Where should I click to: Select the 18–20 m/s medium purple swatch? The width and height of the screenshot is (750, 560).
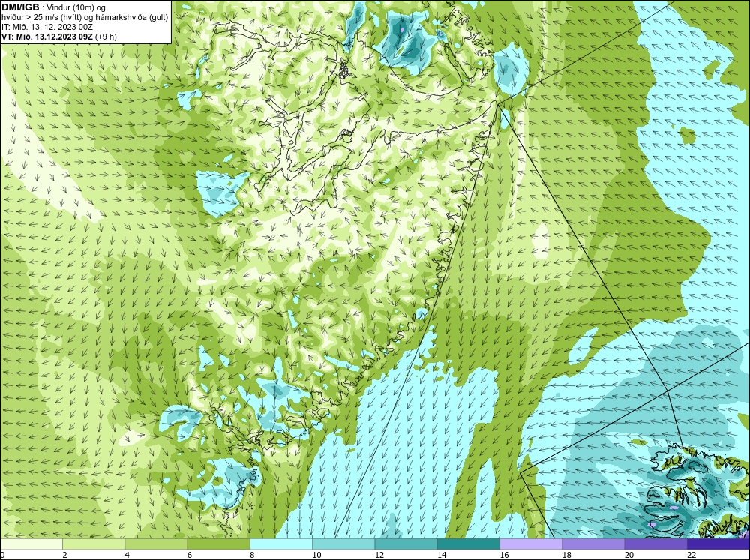pyautogui.click(x=593, y=544)
